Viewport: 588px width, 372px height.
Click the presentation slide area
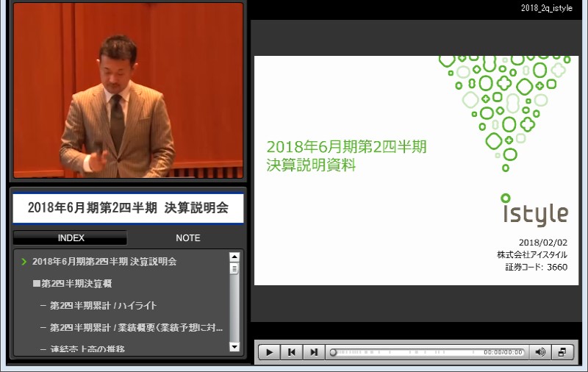tap(416, 171)
